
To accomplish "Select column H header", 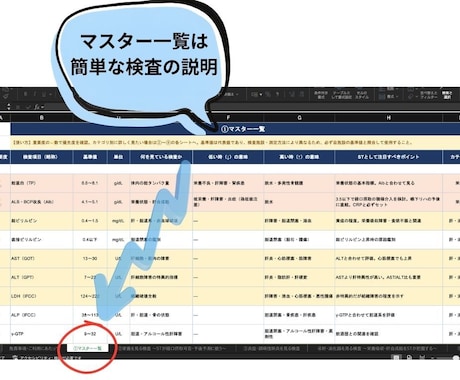I will (x=388, y=118).
